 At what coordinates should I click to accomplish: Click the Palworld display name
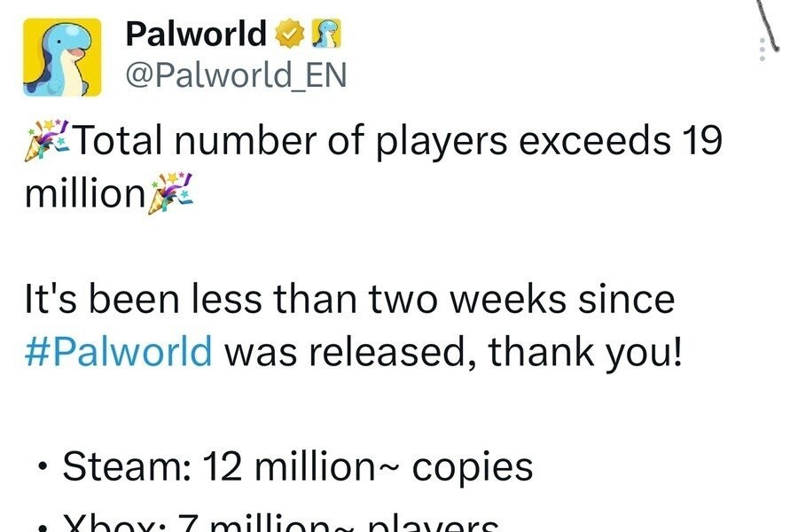[195, 35]
